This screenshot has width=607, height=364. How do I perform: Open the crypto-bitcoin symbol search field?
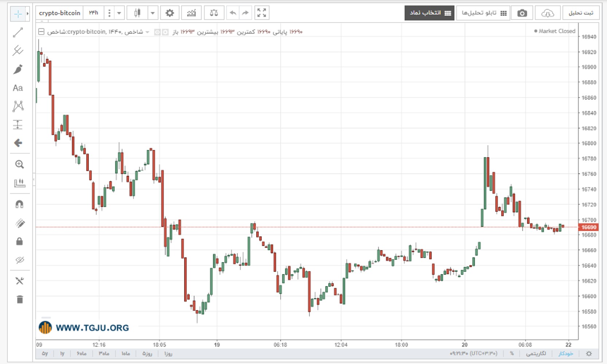pyautogui.click(x=59, y=13)
